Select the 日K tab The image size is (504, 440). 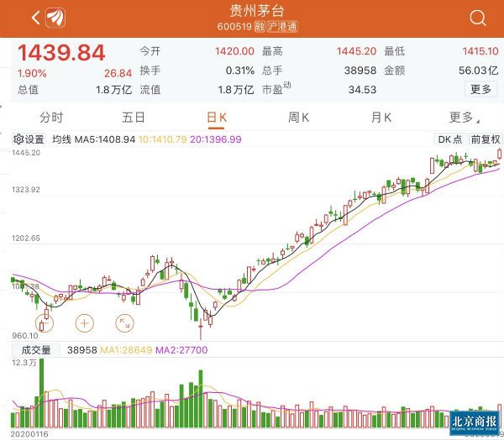[217, 118]
